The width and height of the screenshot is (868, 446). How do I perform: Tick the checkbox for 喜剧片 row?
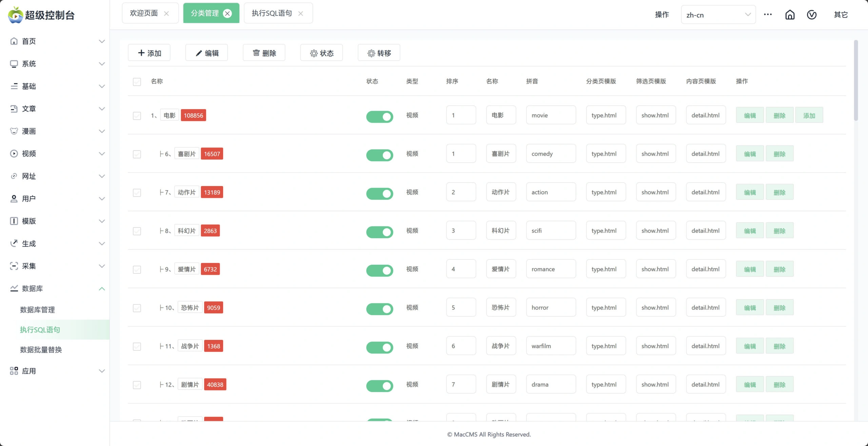point(137,154)
